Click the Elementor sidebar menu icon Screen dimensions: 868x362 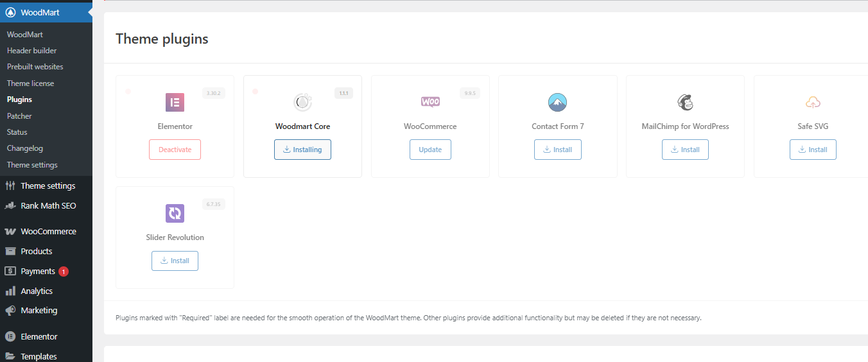click(x=10, y=336)
